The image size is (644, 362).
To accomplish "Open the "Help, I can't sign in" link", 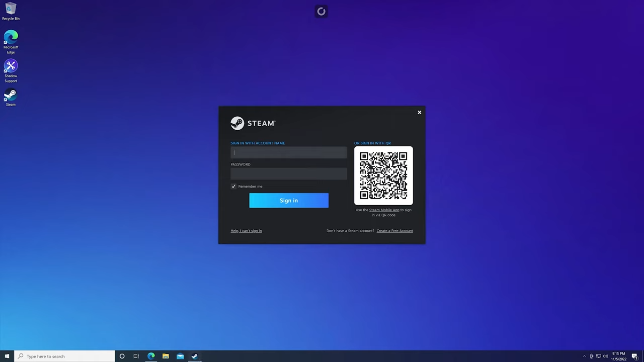I will pos(246,231).
